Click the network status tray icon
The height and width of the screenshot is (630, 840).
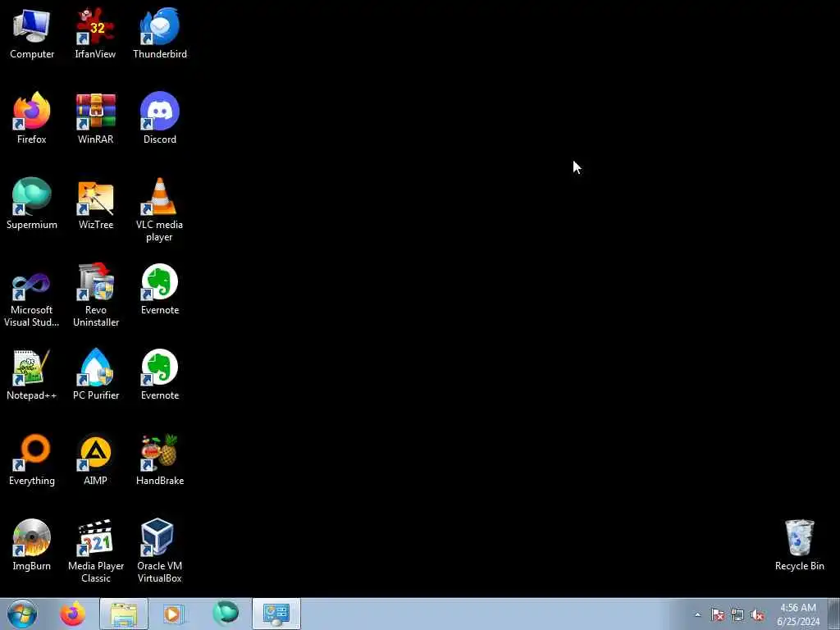[x=737, y=614]
